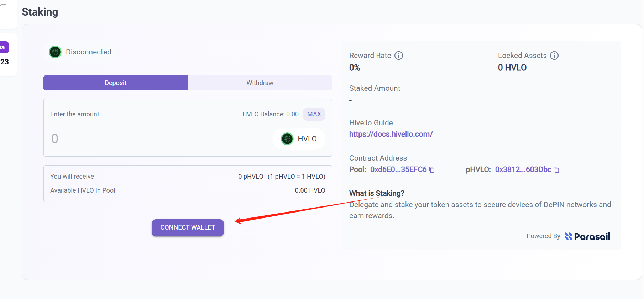Image resolution: width=644 pixels, height=299 pixels.
Task: Click the Disconnected status text
Action: pyautogui.click(x=89, y=52)
